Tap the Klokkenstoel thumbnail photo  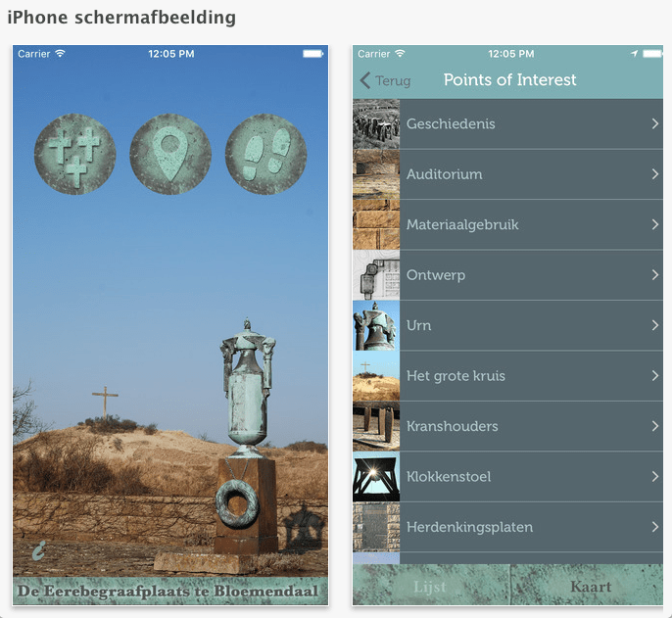tap(376, 477)
